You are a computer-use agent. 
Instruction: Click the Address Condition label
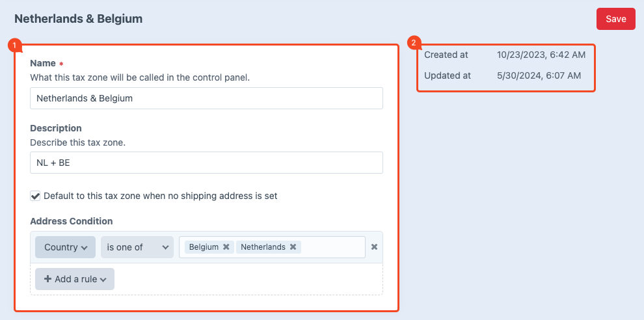(x=71, y=221)
